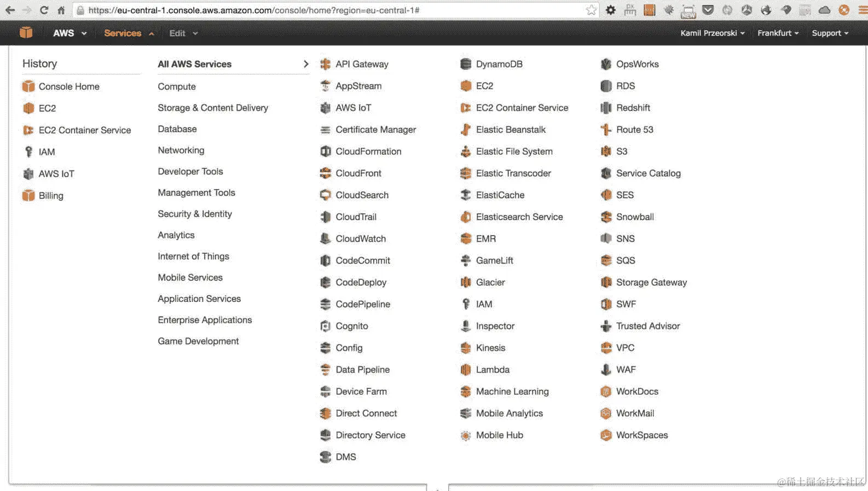The width and height of the screenshot is (868, 491).
Task: Open the gear extension icon in browser toolbar
Action: coord(611,10)
